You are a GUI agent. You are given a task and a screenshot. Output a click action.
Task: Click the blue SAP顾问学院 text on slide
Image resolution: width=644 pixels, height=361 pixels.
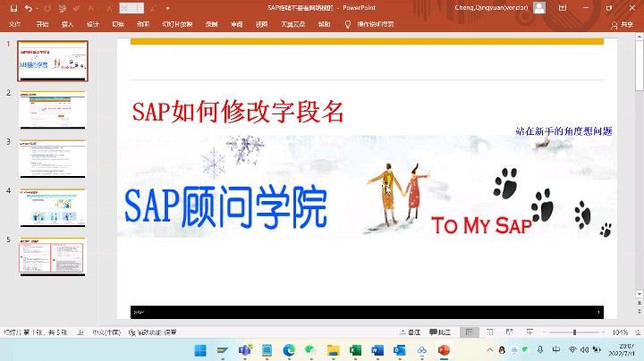[x=225, y=206]
